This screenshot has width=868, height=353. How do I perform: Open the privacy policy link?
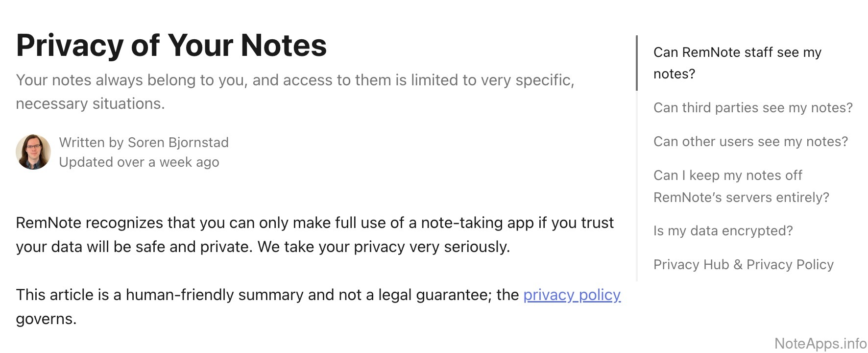click(x=572, y=295)
